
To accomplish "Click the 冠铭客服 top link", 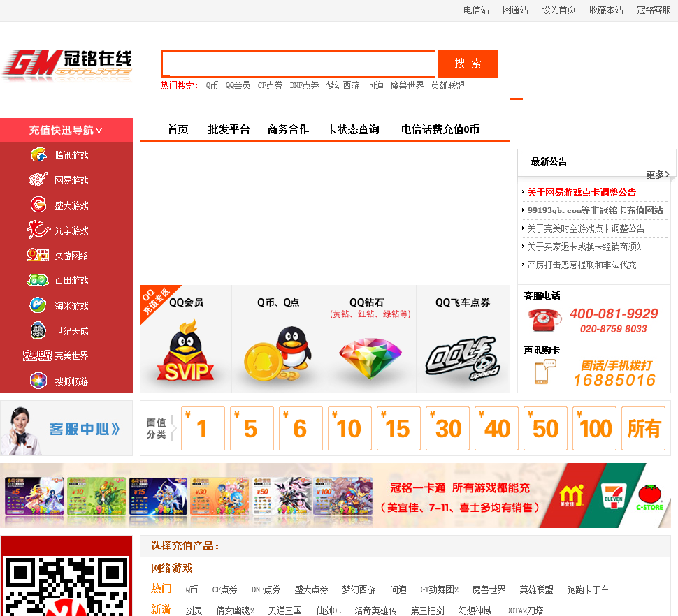I will 654,10.
